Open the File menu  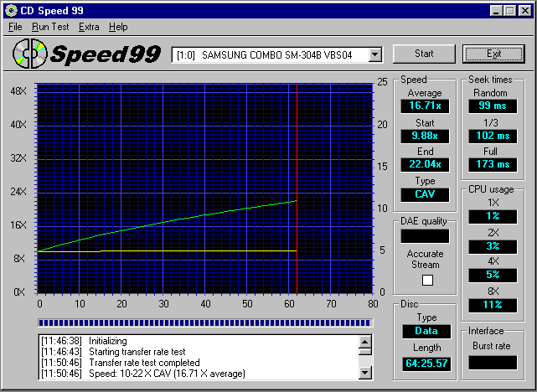(x=15, y=27)
